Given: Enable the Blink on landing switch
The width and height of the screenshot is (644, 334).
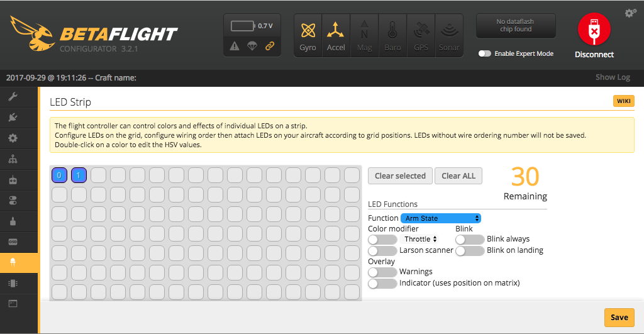Looking at the screenshot, I should coord(470,250).
